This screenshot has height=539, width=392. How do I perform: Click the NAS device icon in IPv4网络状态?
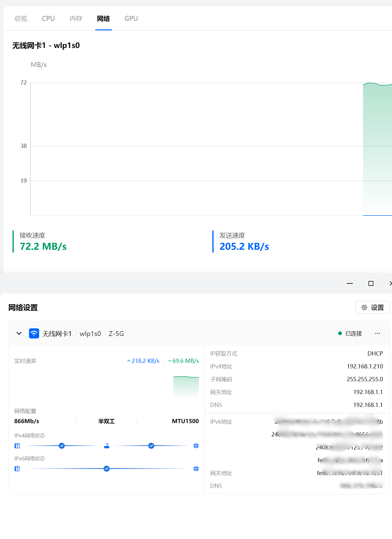(17, 446)
